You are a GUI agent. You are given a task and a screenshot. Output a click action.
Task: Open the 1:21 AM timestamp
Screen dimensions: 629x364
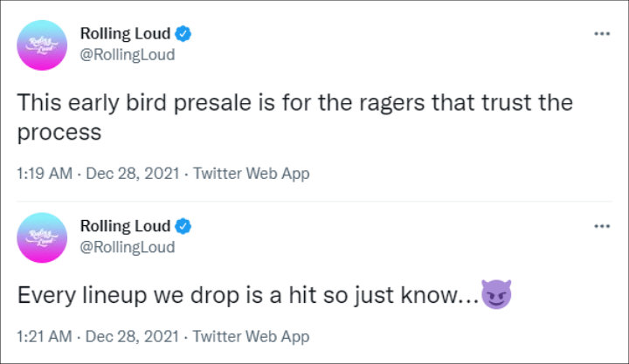point(44,335)
